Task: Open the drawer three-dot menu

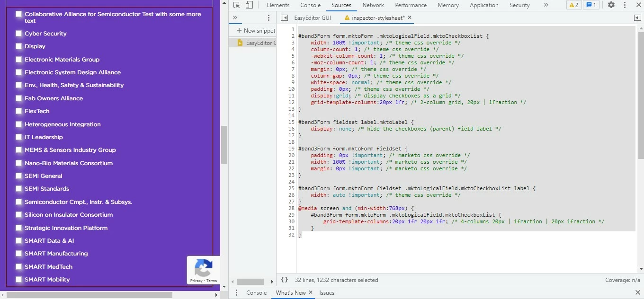Action: click(x=236, y=293)
